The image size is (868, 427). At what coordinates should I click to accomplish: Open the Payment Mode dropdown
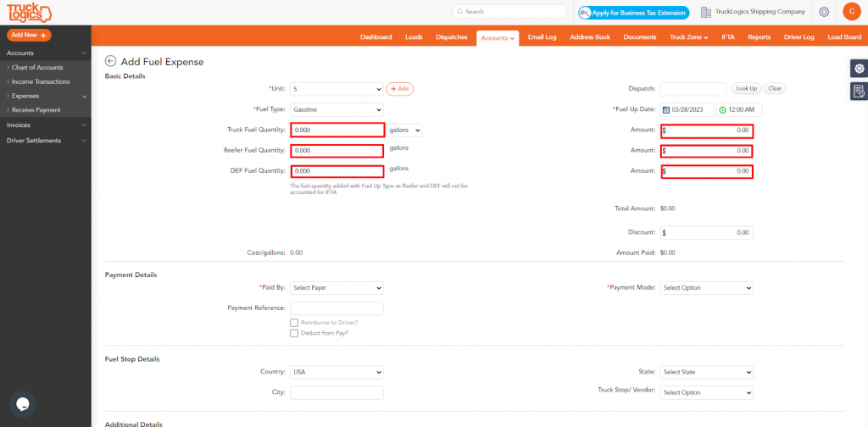tap(706, 287)
